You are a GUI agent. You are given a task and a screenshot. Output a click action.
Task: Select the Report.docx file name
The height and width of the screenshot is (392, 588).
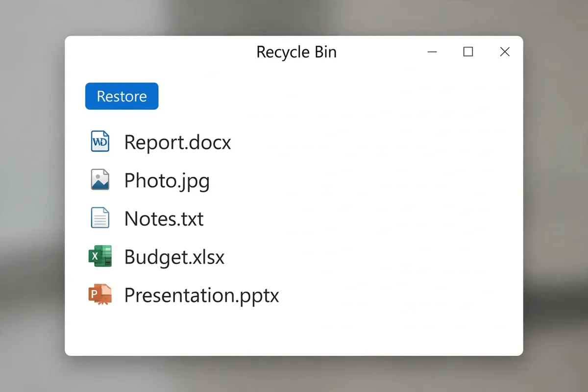pyautogui.click(x=177, y=142)
